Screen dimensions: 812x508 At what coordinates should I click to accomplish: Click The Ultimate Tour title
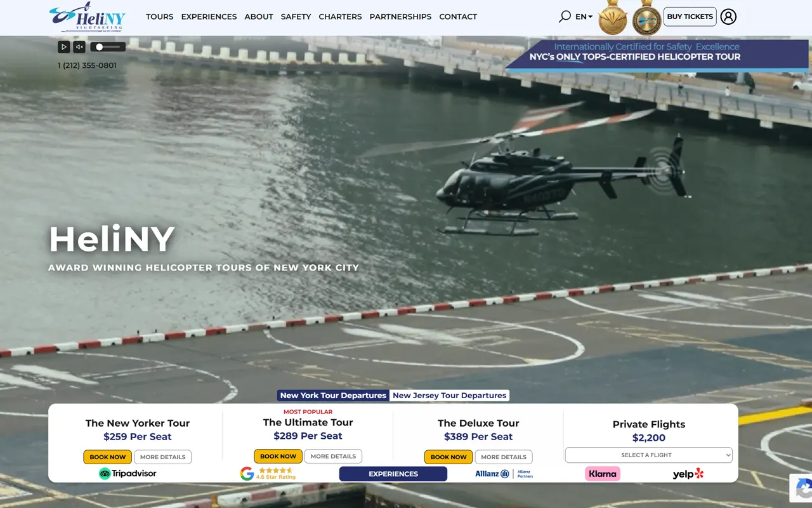coord(308,422)
